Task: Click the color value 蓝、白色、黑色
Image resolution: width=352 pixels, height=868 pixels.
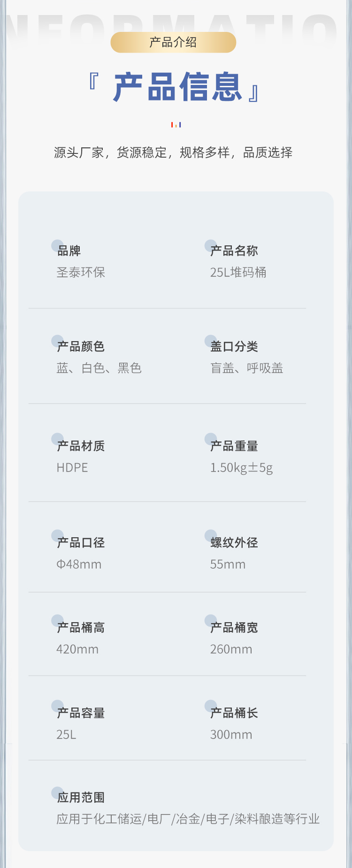Action: (x=99, y=368)
